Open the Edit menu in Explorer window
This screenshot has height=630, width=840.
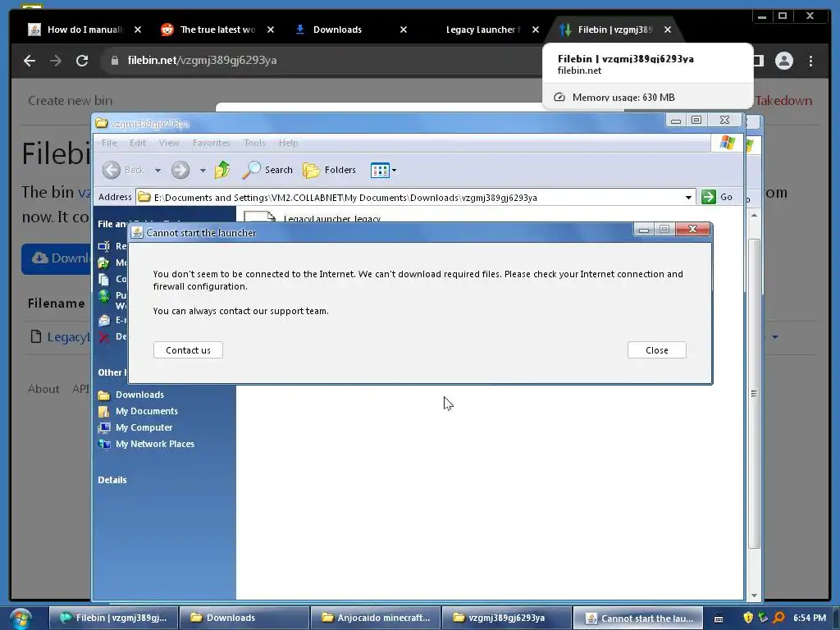[138, 143]
